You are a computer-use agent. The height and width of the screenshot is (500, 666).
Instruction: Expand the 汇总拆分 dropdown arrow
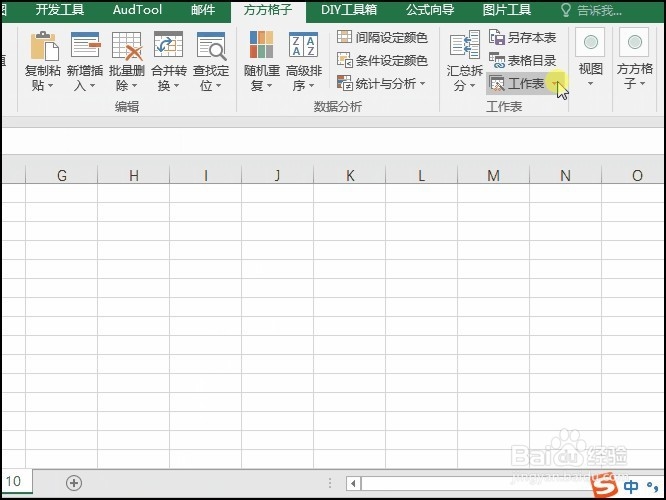click(x=472, y=86)
